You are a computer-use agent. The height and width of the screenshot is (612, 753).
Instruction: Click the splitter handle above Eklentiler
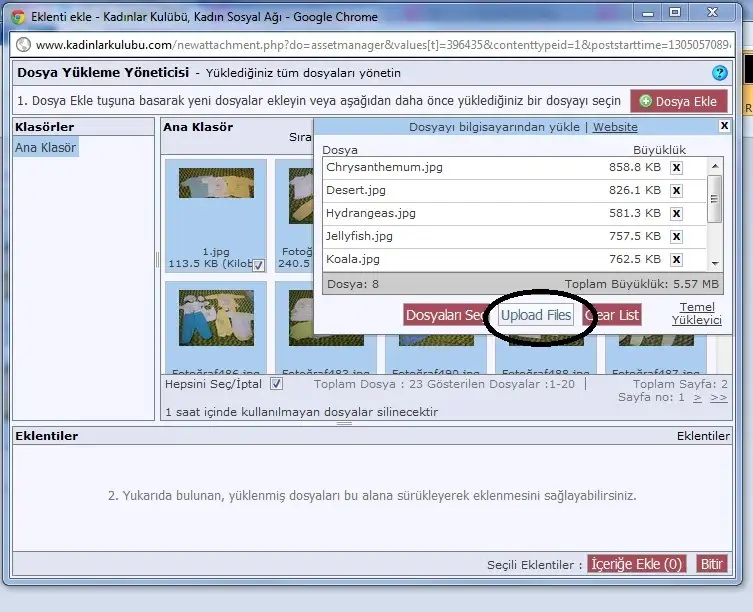[344, 424]
